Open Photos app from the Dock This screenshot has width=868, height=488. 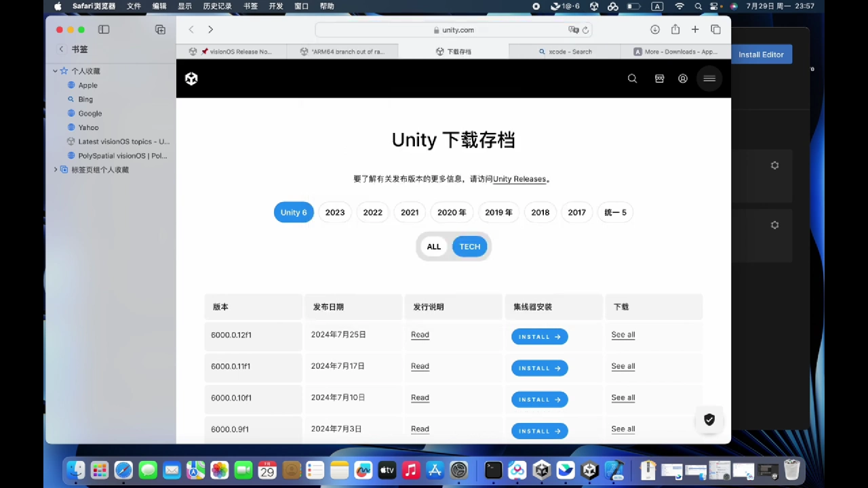coord(220,470)
